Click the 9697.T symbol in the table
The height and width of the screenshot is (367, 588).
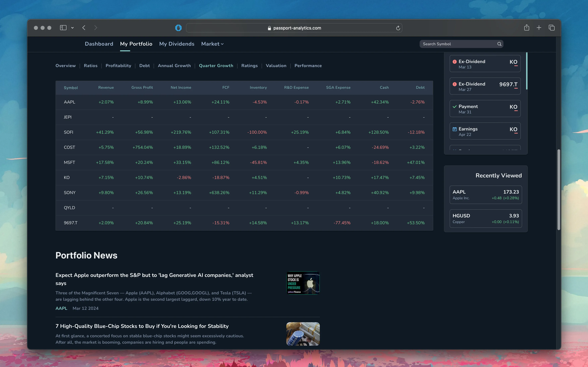(x=71, y=223)
